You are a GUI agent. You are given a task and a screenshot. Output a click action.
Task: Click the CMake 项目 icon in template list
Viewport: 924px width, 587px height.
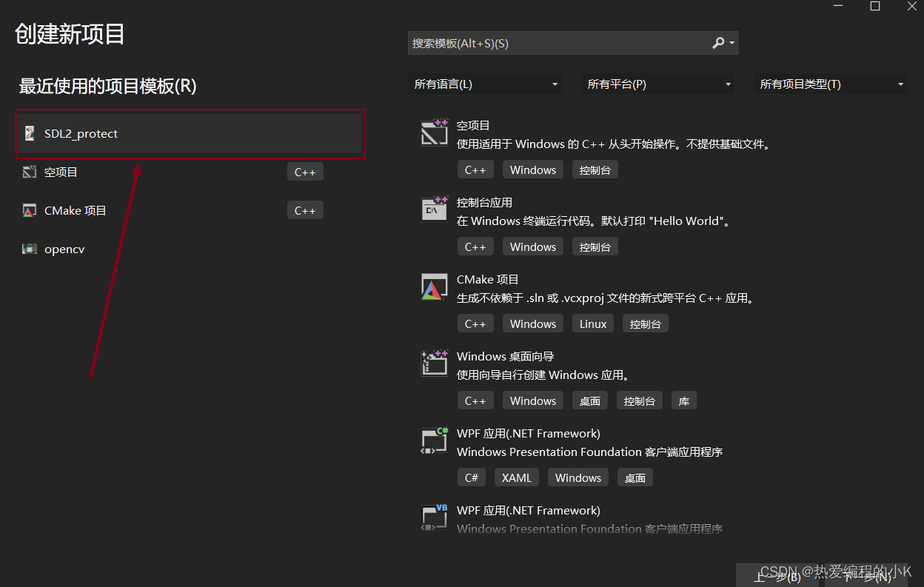435,286
